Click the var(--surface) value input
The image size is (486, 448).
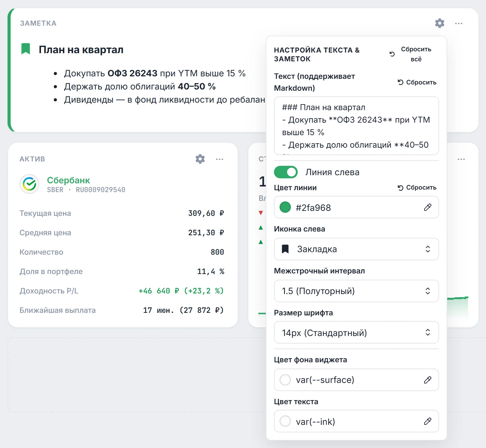(357, 380)
